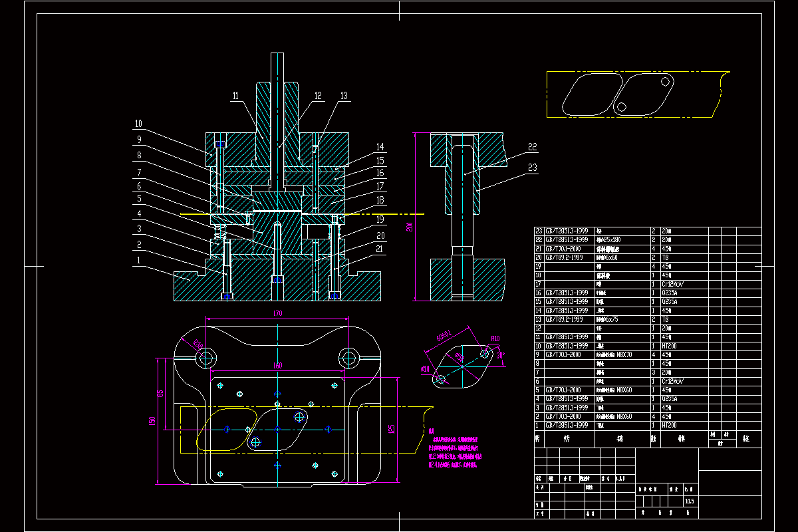Pick the φ10 hole dimension on part sketch

pyautogui.click(x=426, y=368)
